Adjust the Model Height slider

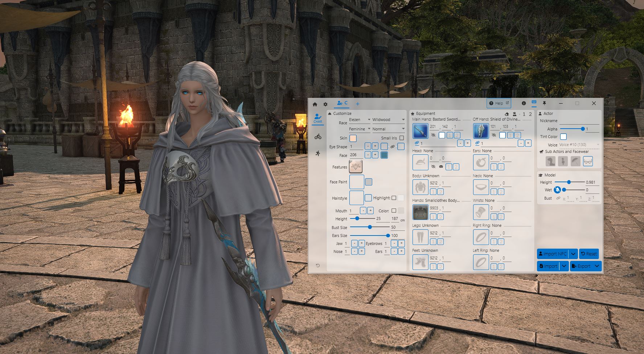pyautogui.click(x=570, y=182)
